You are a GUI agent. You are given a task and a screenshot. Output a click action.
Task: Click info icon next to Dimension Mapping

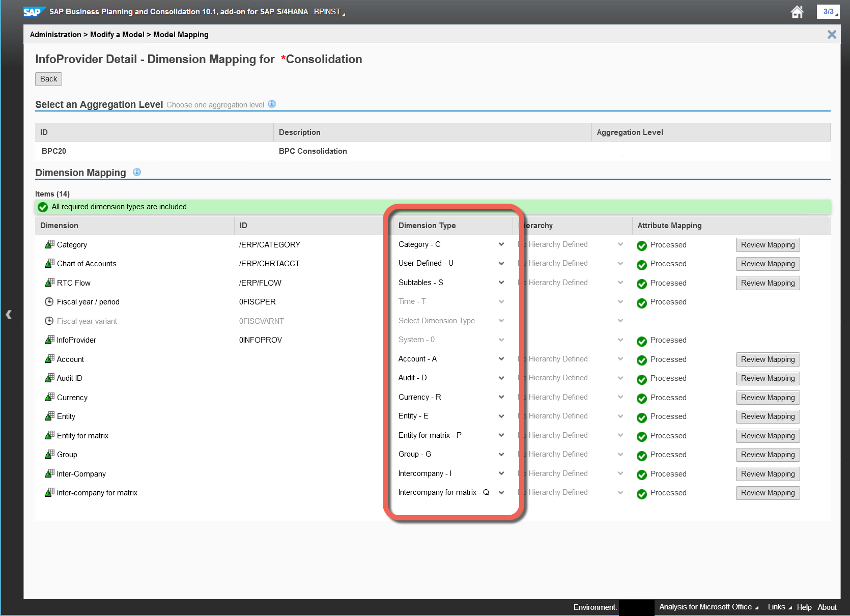coord(137,172)
